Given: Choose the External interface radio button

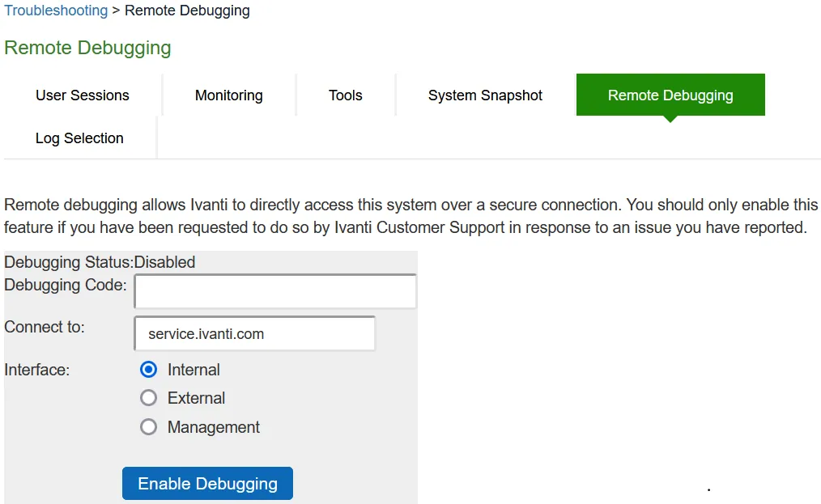Looking at the screenshot, I should point(149,398).
